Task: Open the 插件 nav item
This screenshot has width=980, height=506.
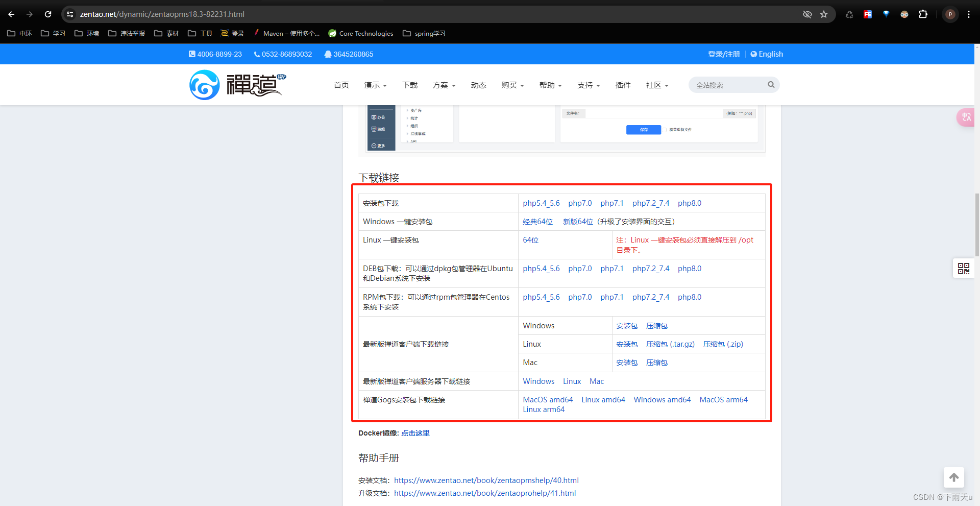Action: point(623,85)
